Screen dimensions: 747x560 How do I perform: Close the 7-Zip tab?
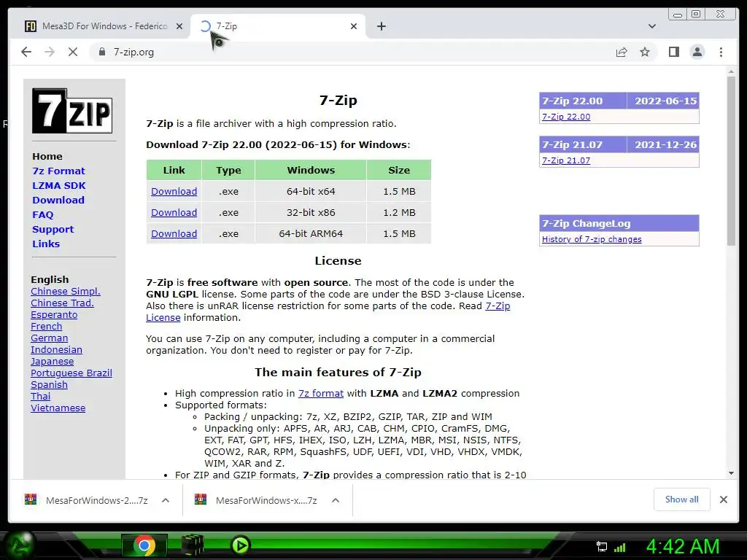[x=354, y=26]
